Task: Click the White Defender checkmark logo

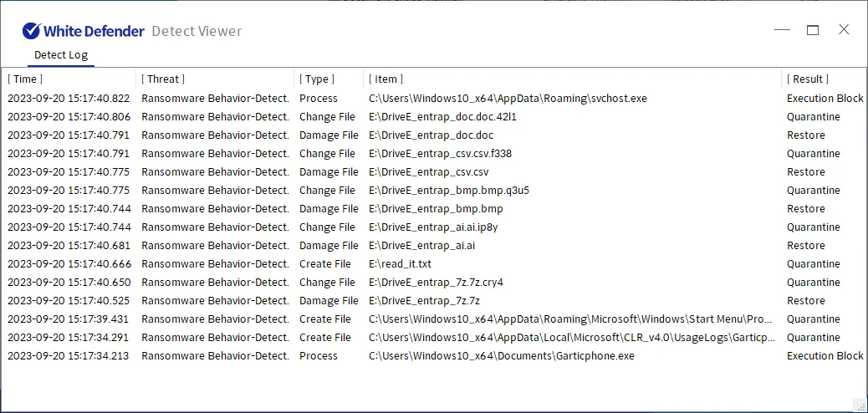Action: pos(32,31)
